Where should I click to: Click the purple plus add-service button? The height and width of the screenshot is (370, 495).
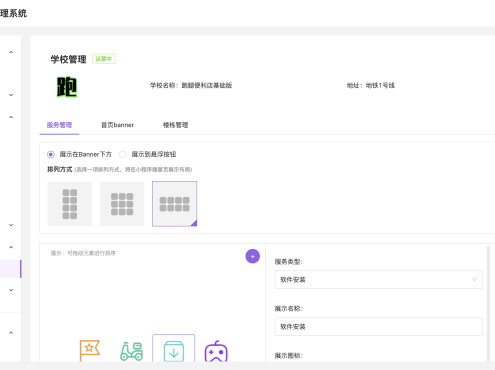pos(253,256)
